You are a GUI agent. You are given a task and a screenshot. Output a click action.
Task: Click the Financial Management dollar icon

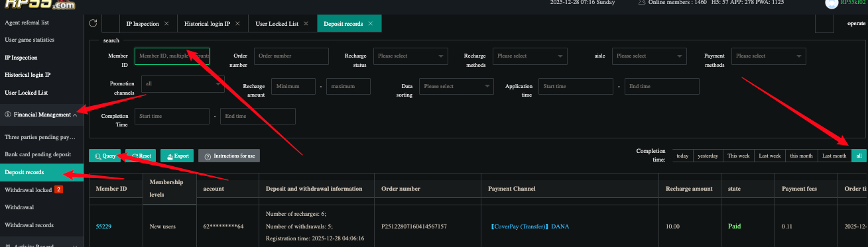(7, 115)
